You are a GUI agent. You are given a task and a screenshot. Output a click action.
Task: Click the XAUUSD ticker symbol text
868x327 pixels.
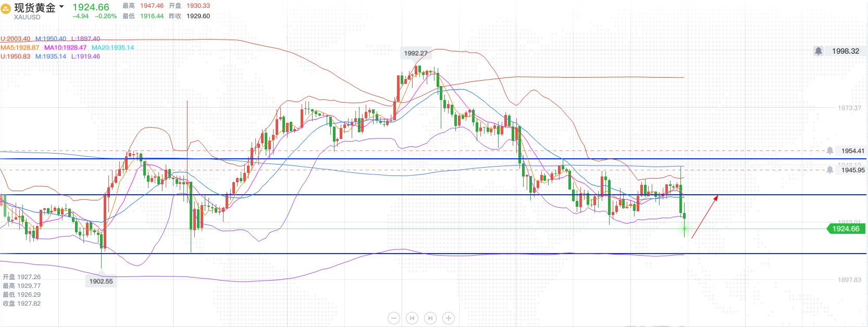(27, 17)
